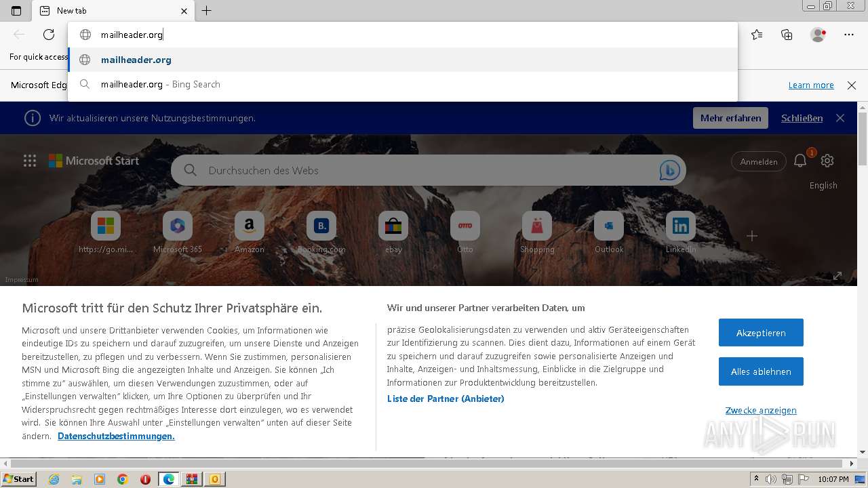Show hidden system tray icons arrow
Screen dimensions: 868x488
[x=756, y=479]
